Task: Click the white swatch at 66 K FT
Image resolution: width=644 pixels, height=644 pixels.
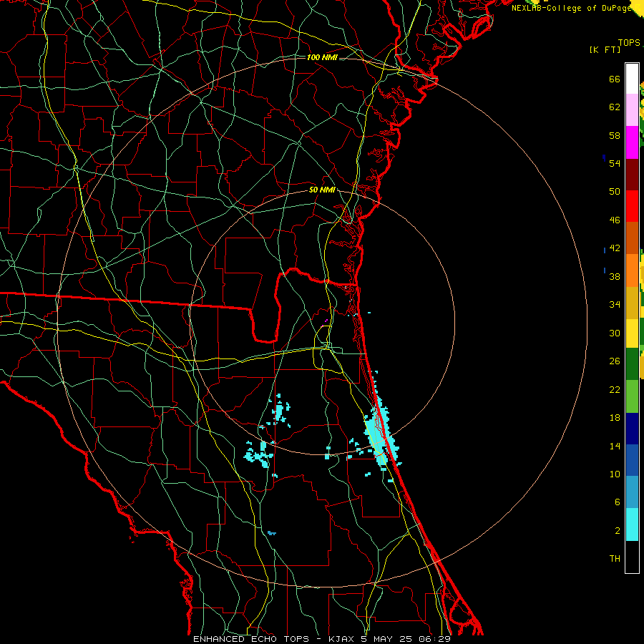Action: pyautogui.click(x=632, y=79)
